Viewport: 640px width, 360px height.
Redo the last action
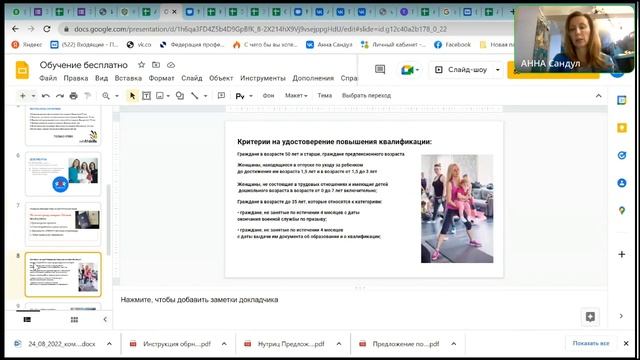click(60, 96)
